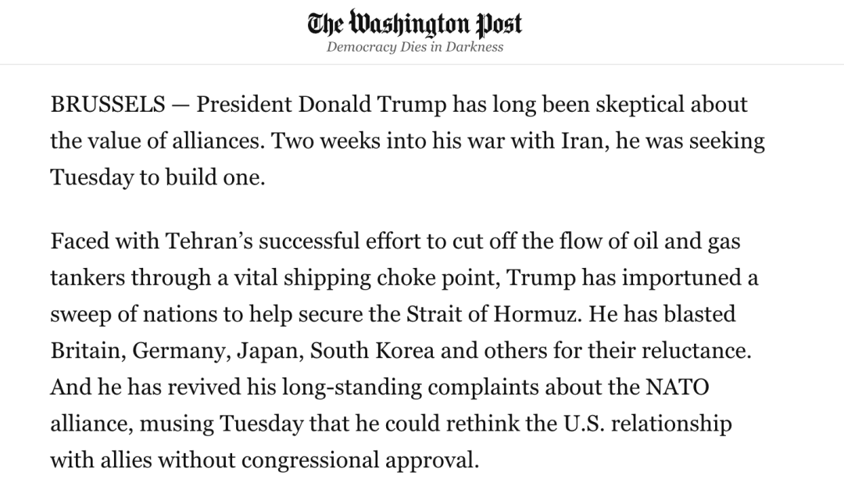Click the word Iran in the article
Screen dimensions: 844x504
click(x=585, y=141)
